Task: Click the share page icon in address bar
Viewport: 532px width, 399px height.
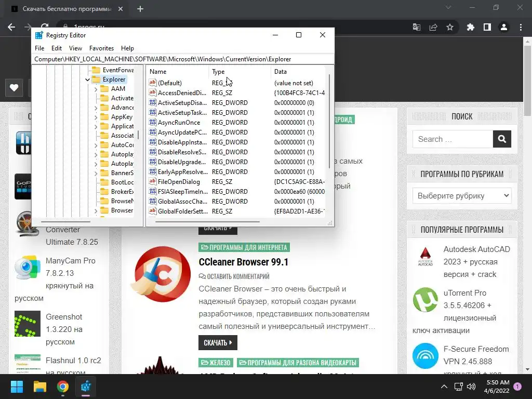Action: point(433,27)
